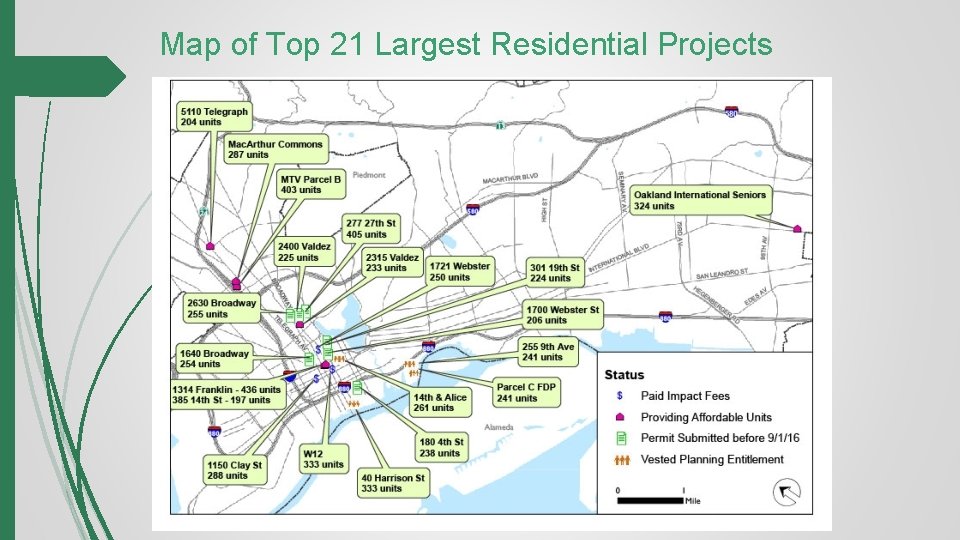Viewport: 960px width, 540px height.
Task: Click the I-580 highway shield near top right
Action: [731, 112]
